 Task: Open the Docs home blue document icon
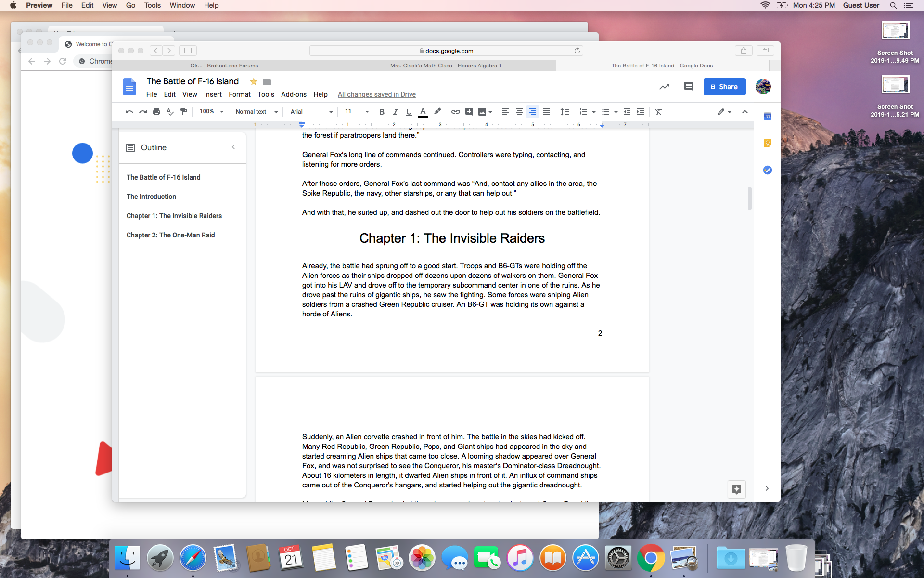click(x=129, y=87)
